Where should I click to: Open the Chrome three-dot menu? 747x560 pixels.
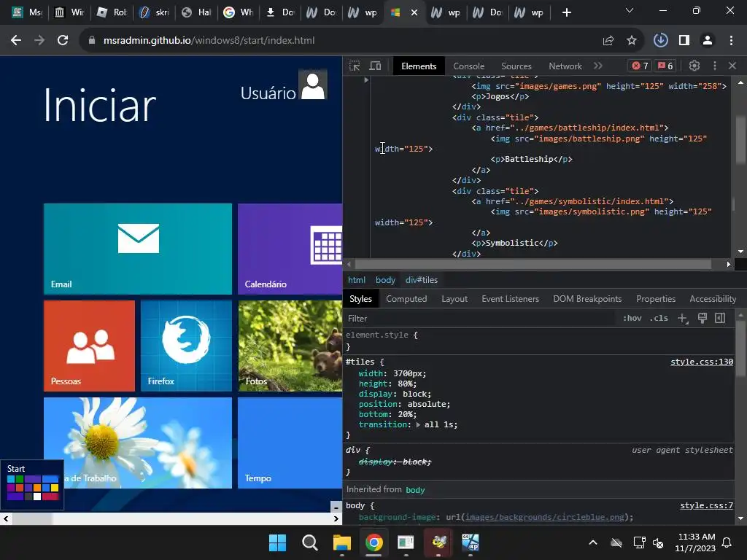731,41
